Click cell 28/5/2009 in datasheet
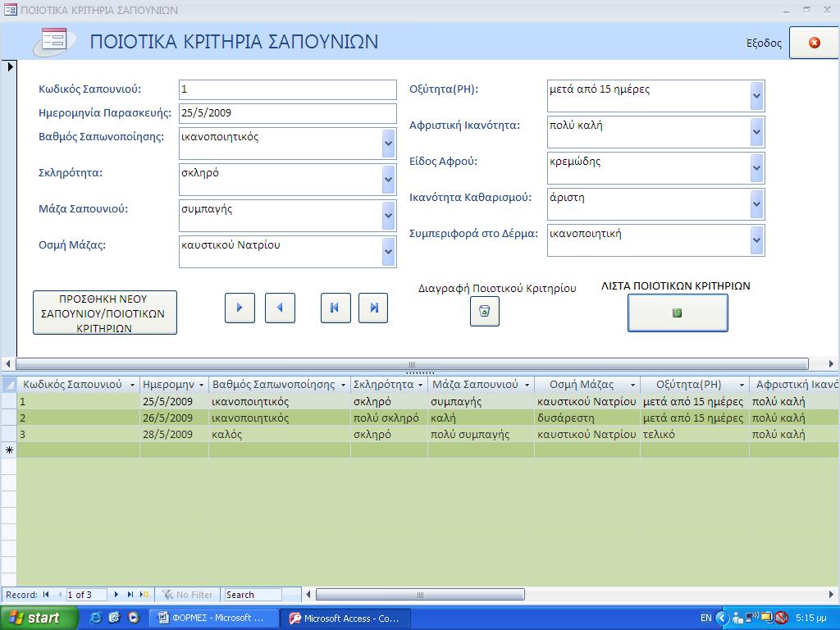The width and height of the screenshot is (840, 630). click(x=174, y=434)
